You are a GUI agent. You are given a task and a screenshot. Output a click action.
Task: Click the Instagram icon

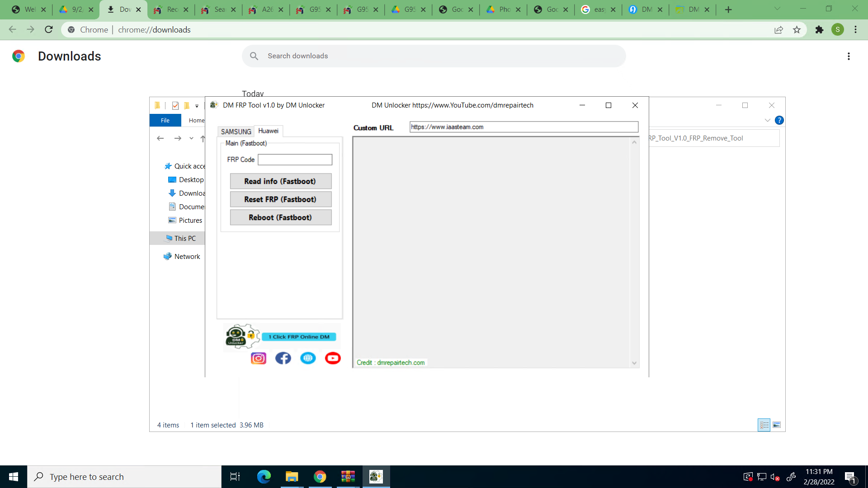[x=258, y=358]
